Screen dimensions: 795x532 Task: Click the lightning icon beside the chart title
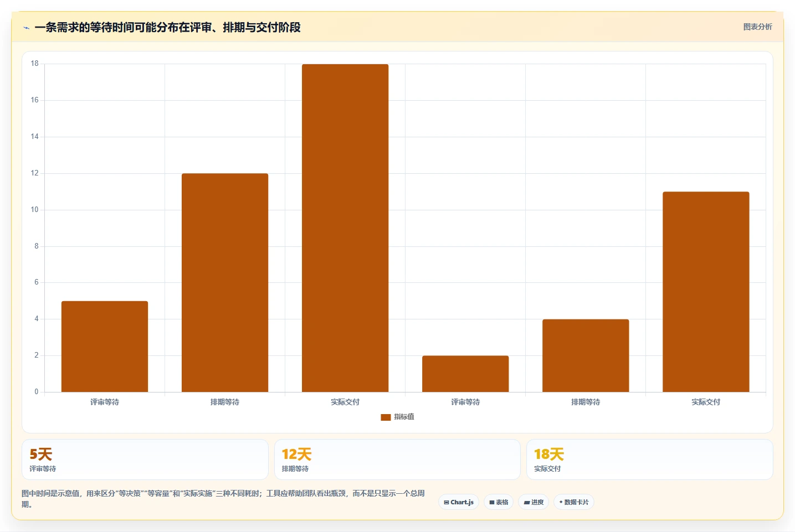(26, 28)
